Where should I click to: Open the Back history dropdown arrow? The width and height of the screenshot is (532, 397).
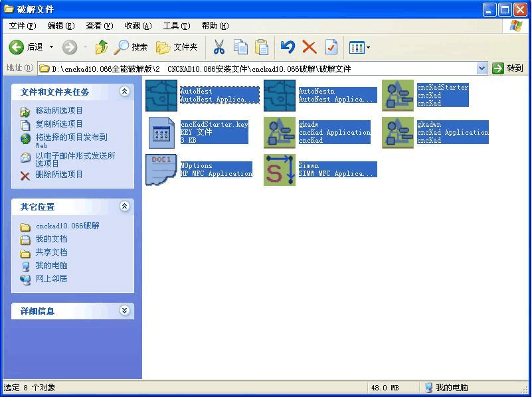coord(52,47)
